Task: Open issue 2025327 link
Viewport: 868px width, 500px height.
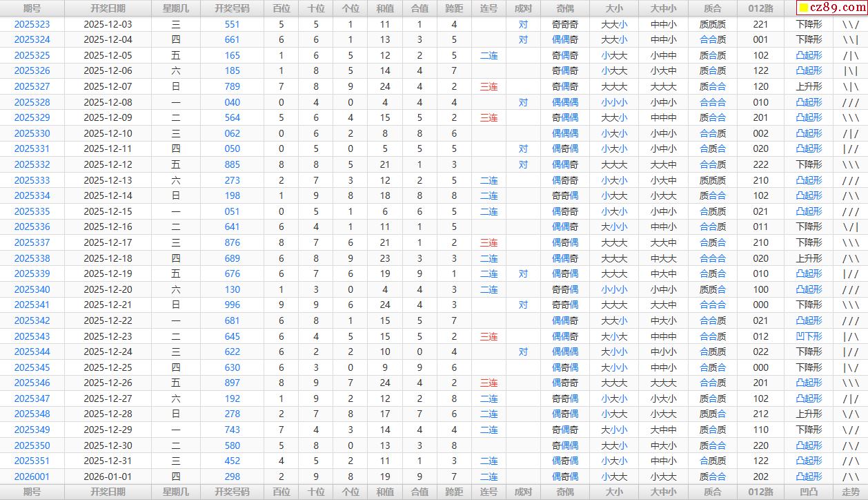Action: tap(32, 86)
